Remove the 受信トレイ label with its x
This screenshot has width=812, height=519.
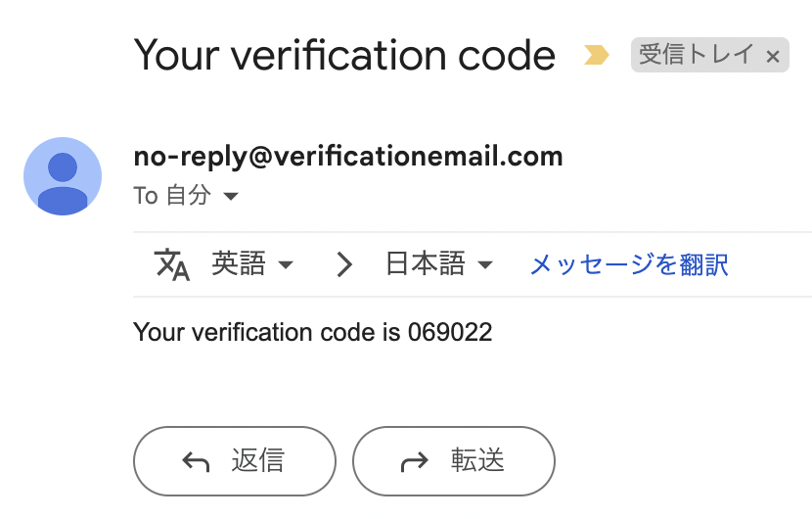coord(773,56)
